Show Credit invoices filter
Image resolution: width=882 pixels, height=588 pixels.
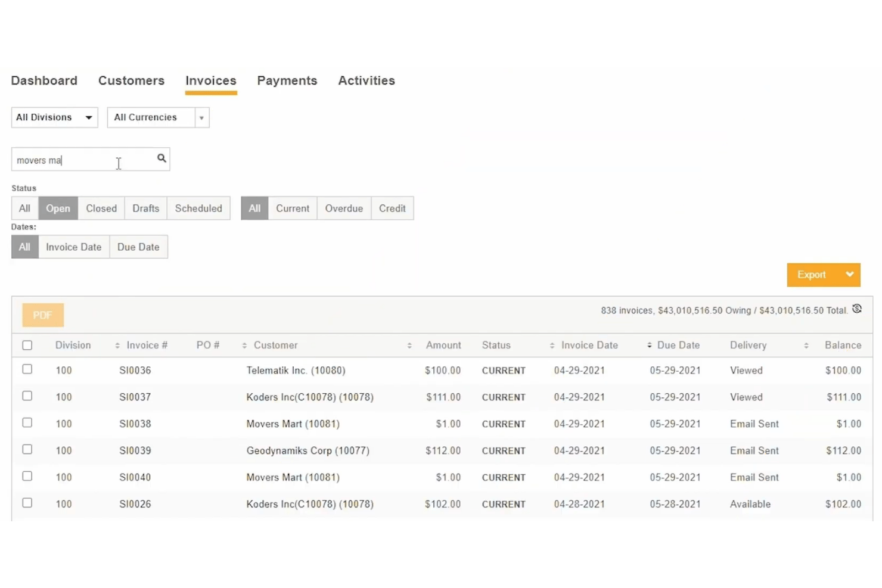pyautogui.click(x=392, y=209)
